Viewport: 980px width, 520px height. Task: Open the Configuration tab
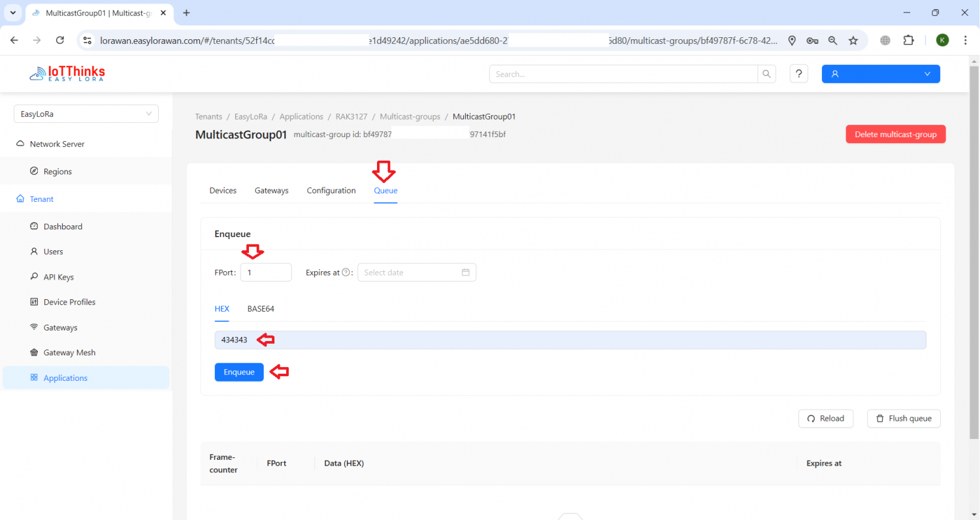coord(331,190)
